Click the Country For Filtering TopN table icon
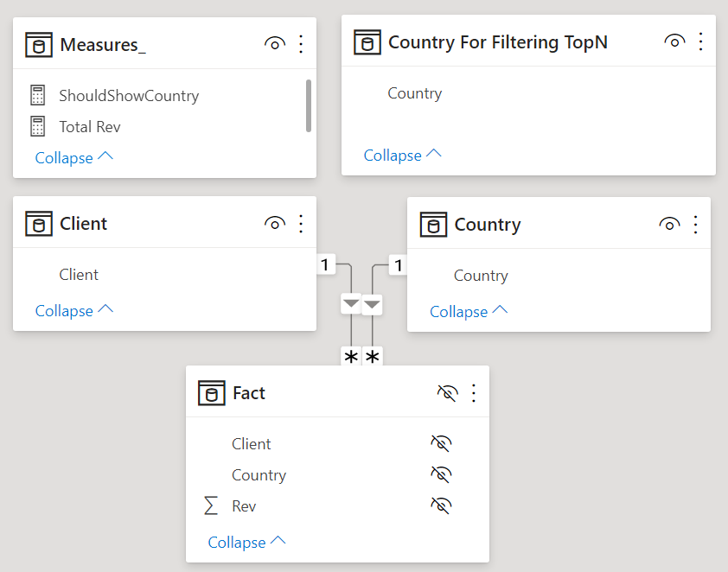This screenshot has width=728, height=572. pos(367,42)
